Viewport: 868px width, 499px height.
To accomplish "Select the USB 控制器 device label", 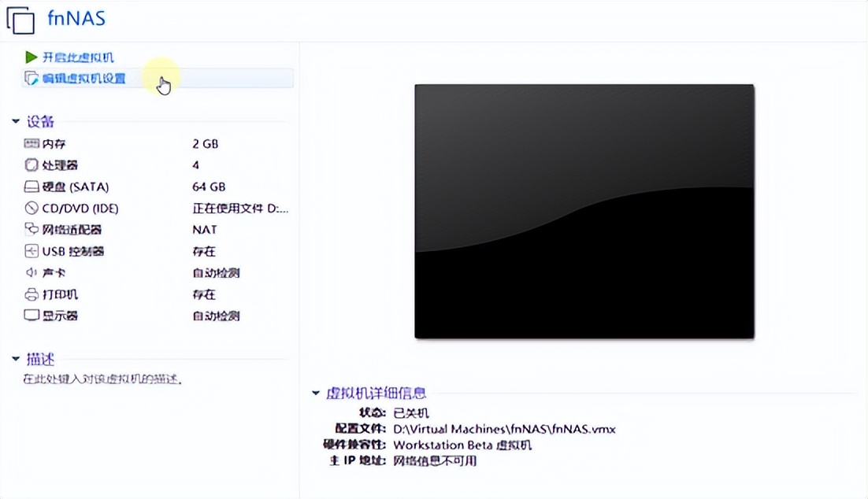I will (x=73, y=251).
